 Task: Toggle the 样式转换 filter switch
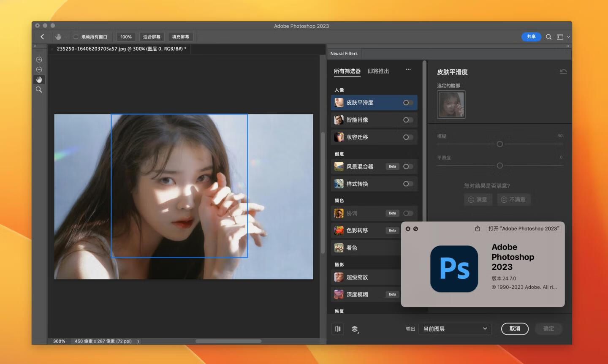[407, 184]
